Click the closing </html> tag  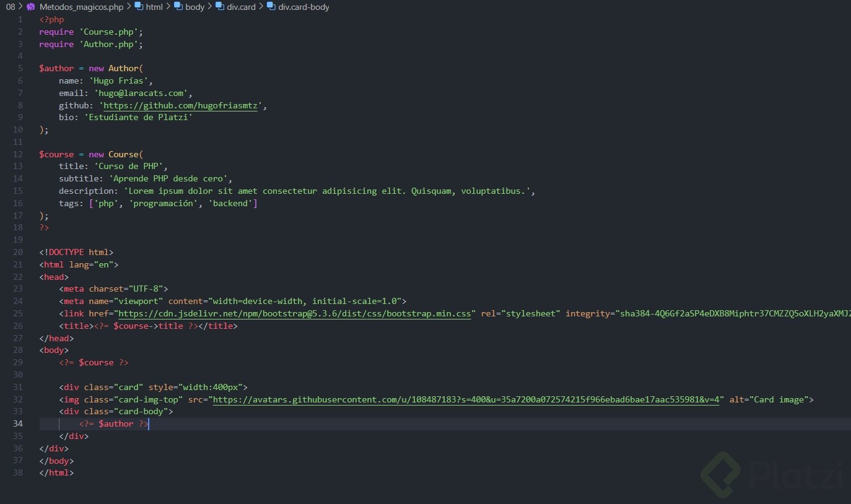click(56, 473)
